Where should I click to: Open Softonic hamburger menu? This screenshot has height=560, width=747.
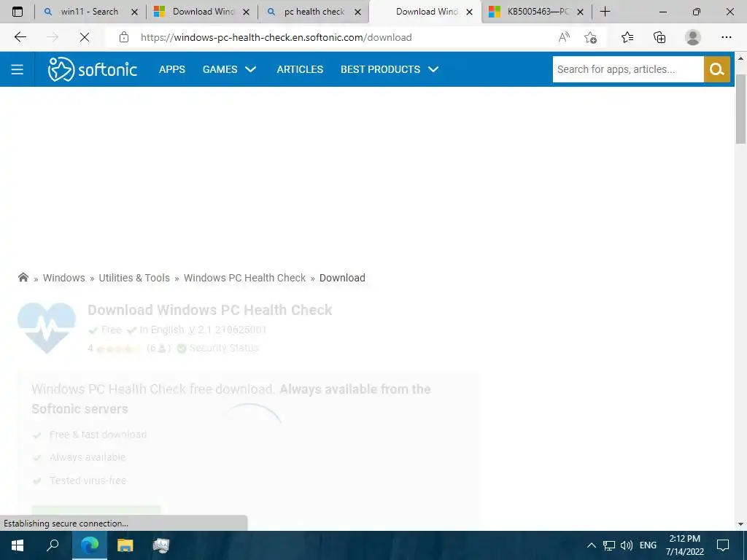click(18, 69)
